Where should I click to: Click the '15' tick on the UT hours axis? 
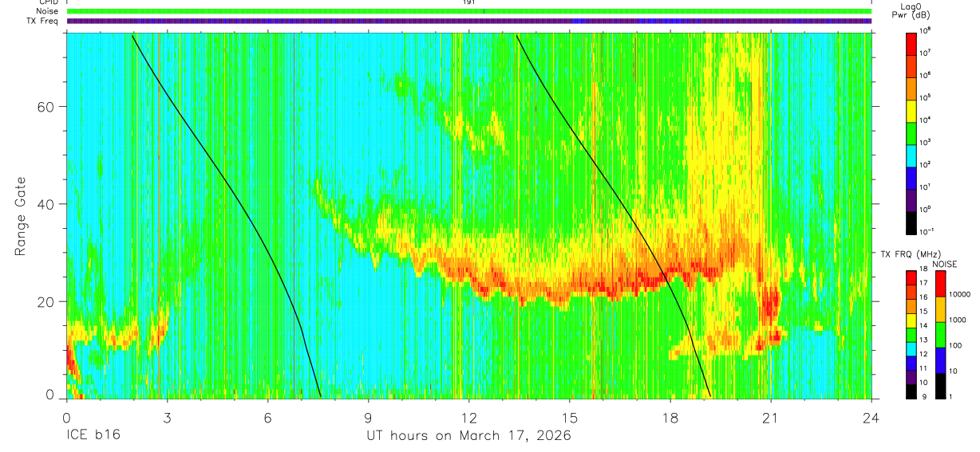[570, 417]
